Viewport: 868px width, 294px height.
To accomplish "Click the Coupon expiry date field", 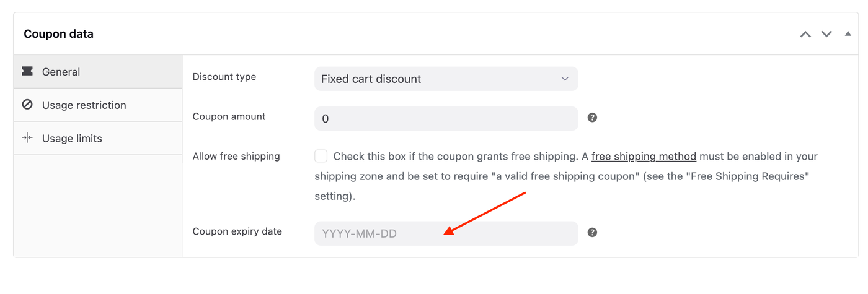I will coord(446,233).
